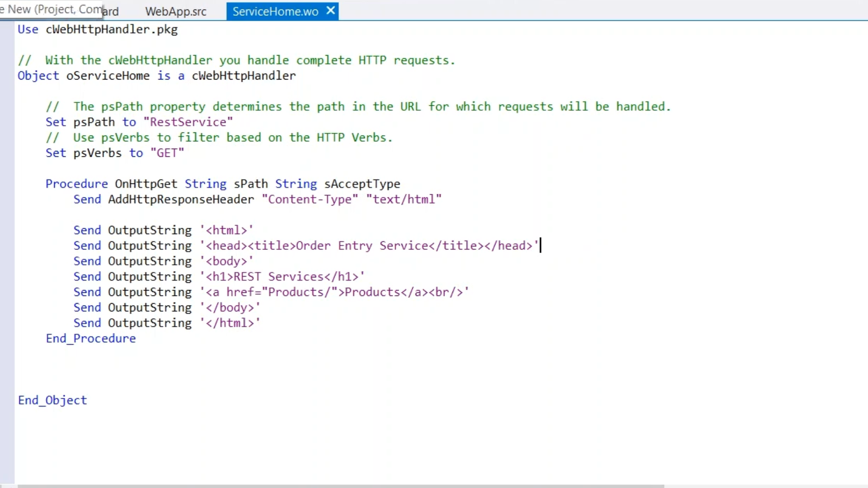Click the '<h1>REST Services</h1>' string
The height and width of the screenshot is (488, 868).
282,277
